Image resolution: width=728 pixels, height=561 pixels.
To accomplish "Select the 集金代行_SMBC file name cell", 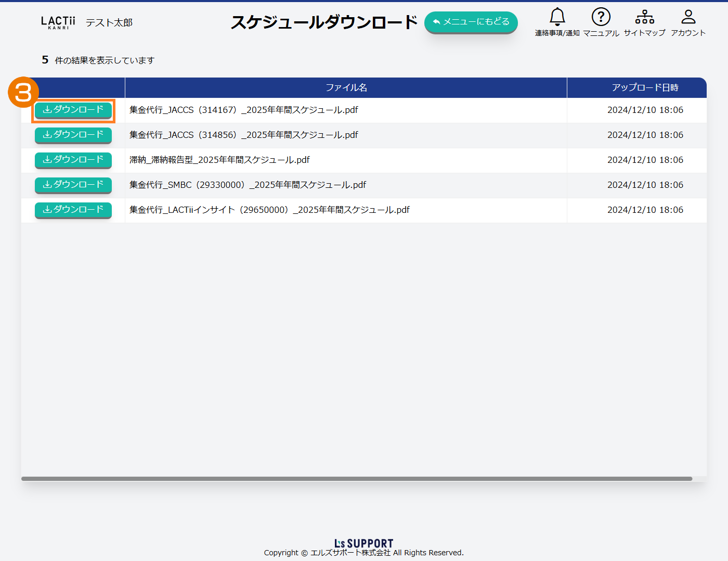I will click(248, 185).
